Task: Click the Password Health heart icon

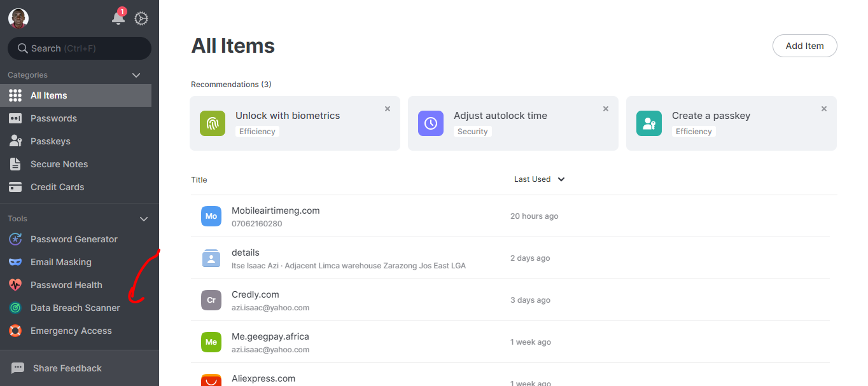Action: (15, 285)
